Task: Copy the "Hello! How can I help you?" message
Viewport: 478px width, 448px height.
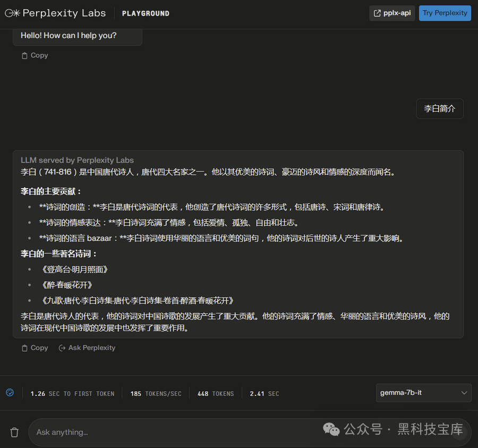Action: click(35, 55)
